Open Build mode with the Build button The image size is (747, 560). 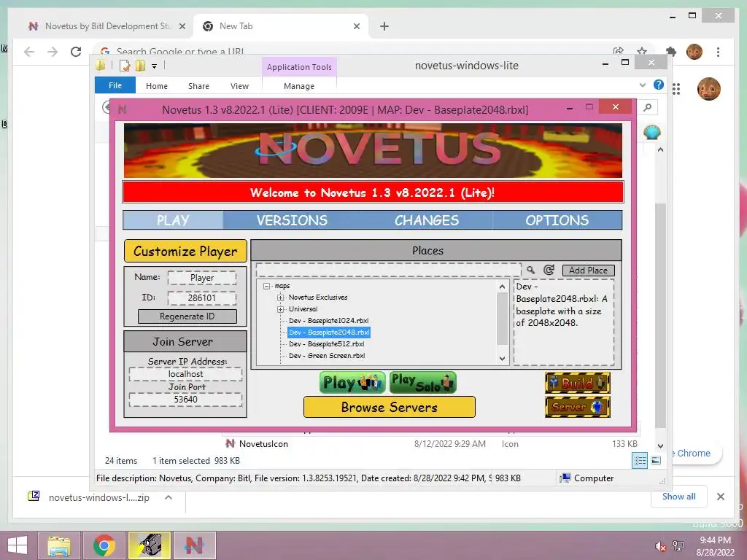coord(578,383)
